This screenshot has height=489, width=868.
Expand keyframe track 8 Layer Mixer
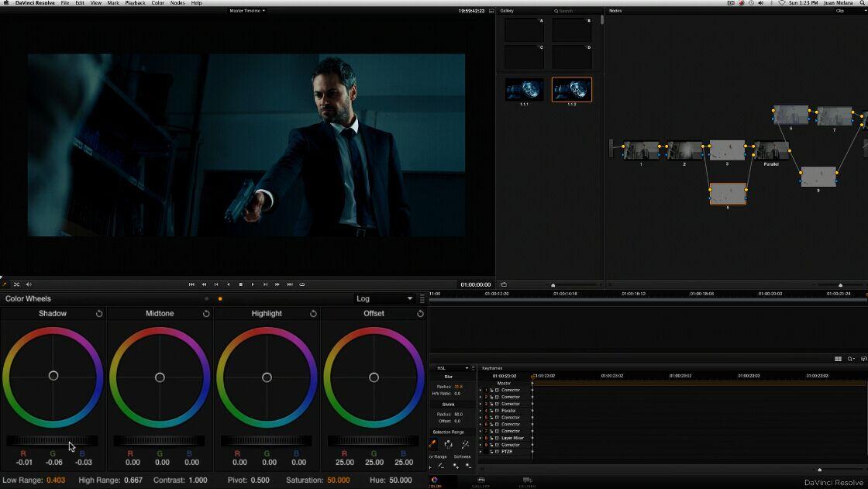pos(480,438)
